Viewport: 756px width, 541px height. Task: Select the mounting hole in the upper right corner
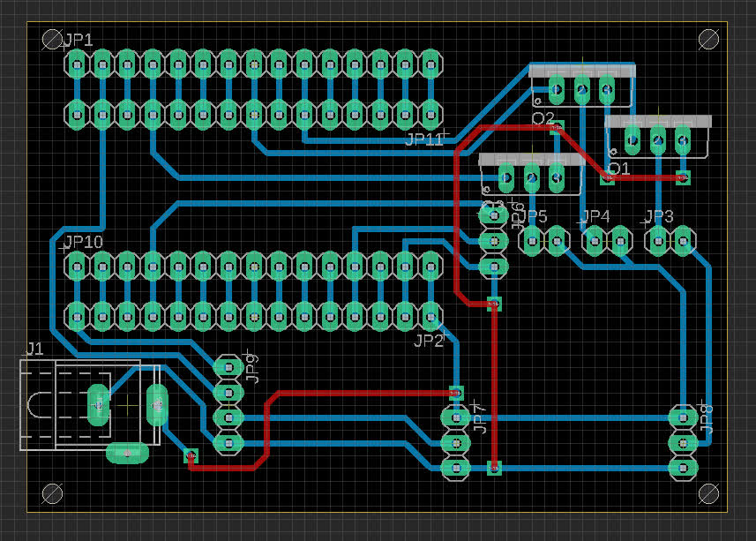pyautogui.click(x=708, y=40)
